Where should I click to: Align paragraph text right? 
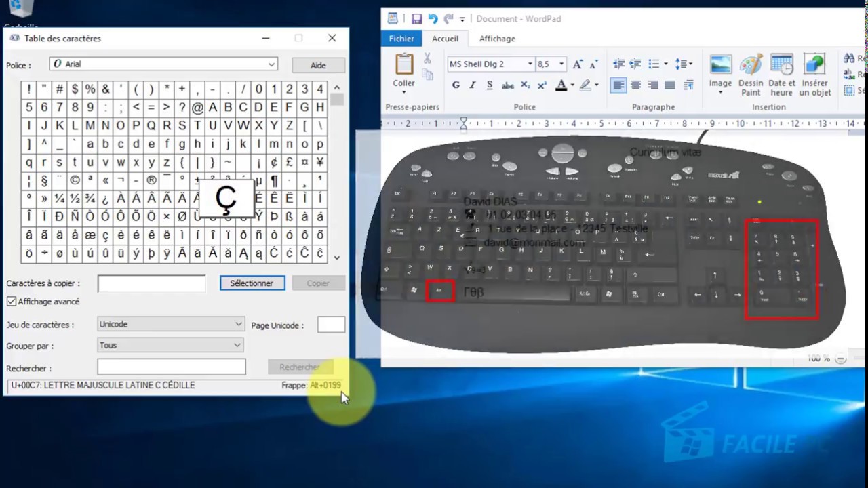[x=653, y=85]
